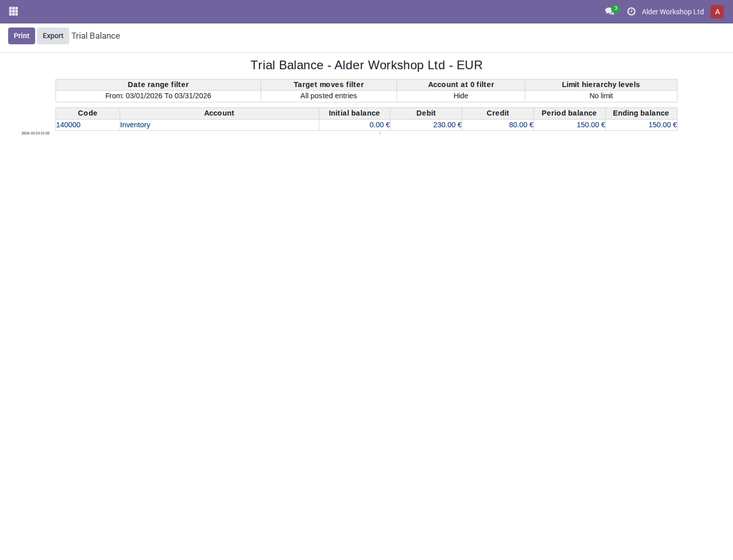
Task: Click the Export button
Action: (x=53, y=36)
